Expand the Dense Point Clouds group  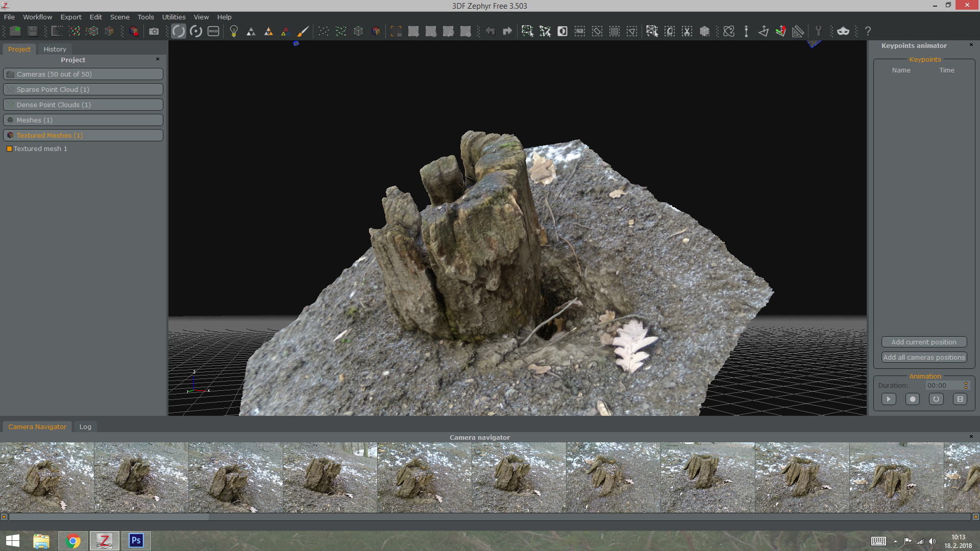tap(83, 105)
